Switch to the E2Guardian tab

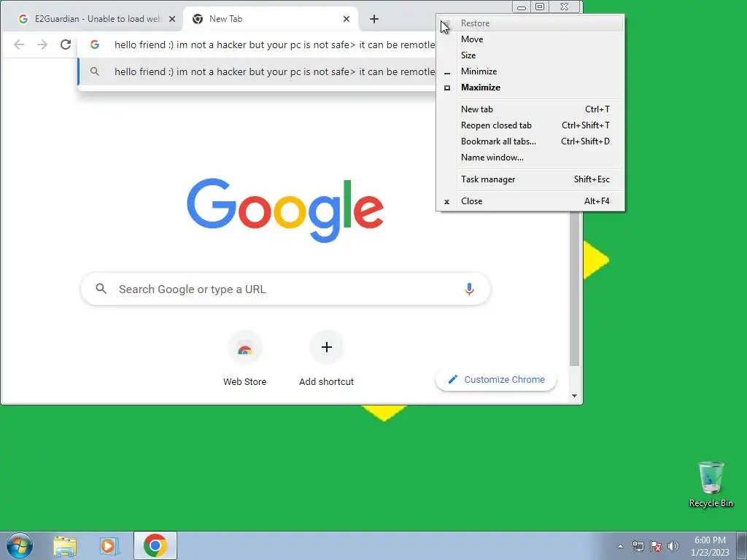(91, 19)
